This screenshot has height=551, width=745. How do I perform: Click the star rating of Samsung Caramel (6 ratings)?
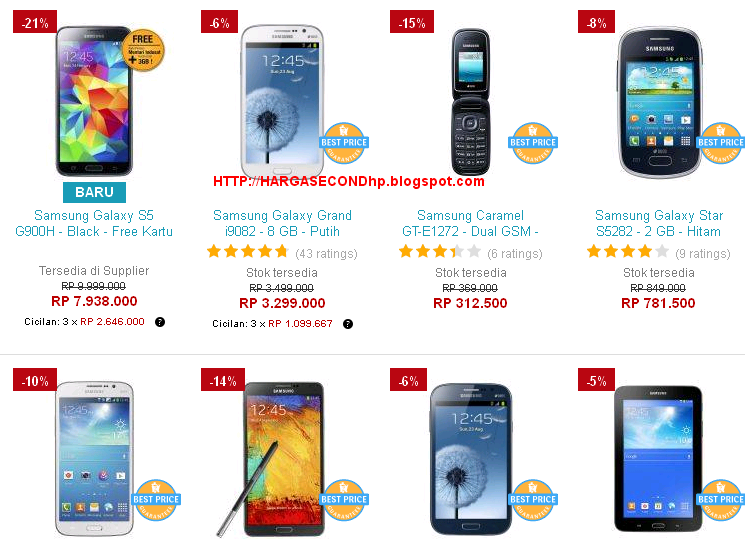[x=440, y=251]
